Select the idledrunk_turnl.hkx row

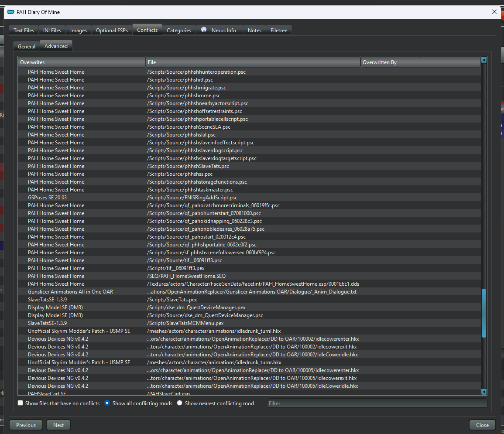pyautogui.click(x=250, y=331)
